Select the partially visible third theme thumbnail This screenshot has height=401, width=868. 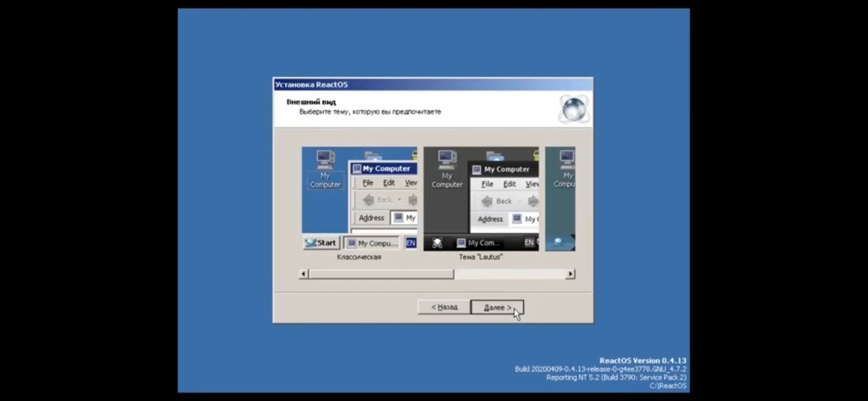click(x=560, y=199)
